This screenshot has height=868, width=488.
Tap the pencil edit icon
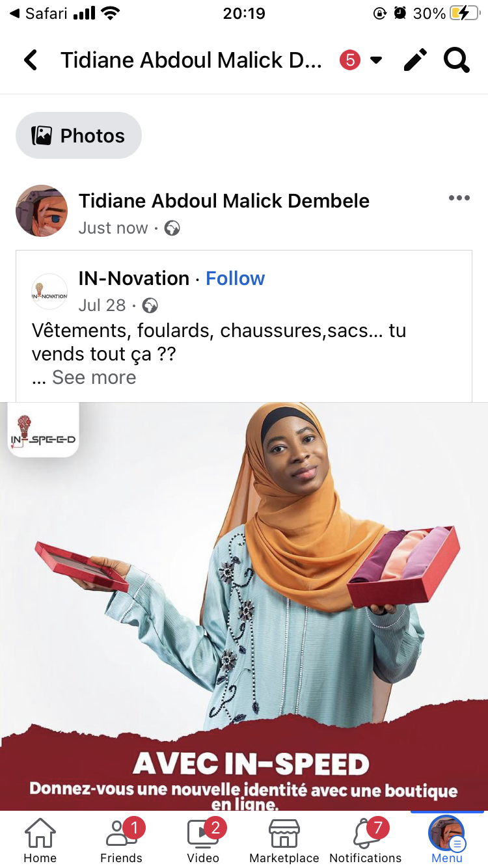click(415, 61)
